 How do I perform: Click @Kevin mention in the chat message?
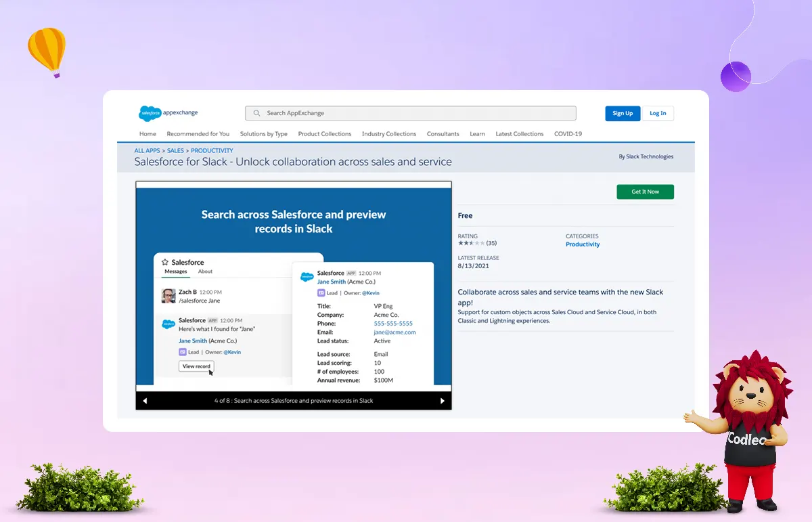[x=232, y=352]
